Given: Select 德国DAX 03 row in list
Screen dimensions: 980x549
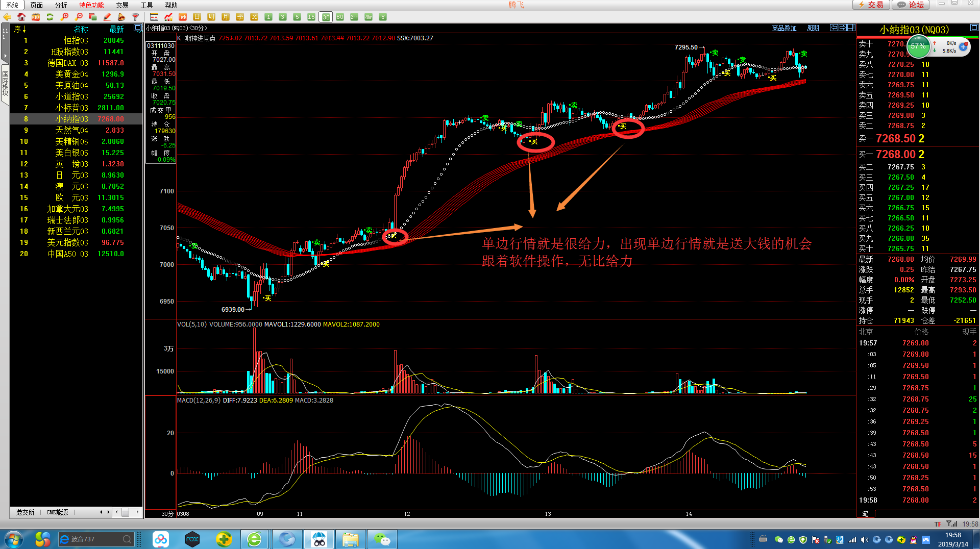Looking at the screenshot, I should (77, 63).
